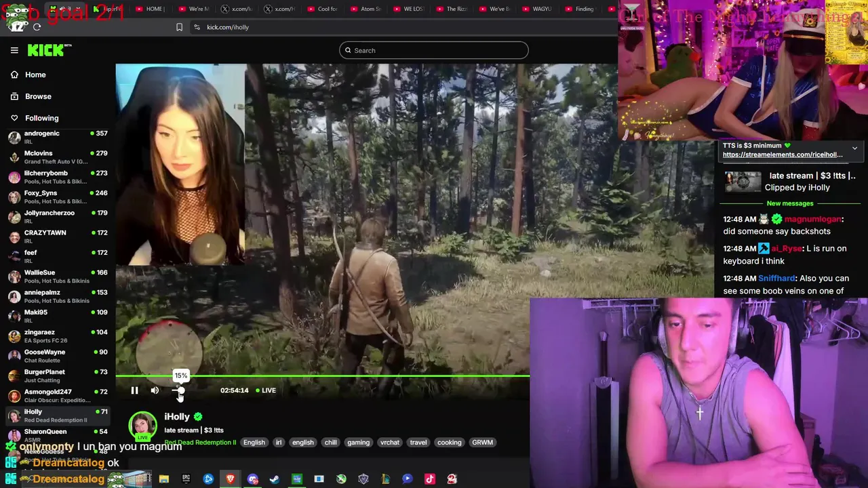The image size is (868, 488).
Task: Open the Brave browser taskbar icon
Action: pos(231,479)
